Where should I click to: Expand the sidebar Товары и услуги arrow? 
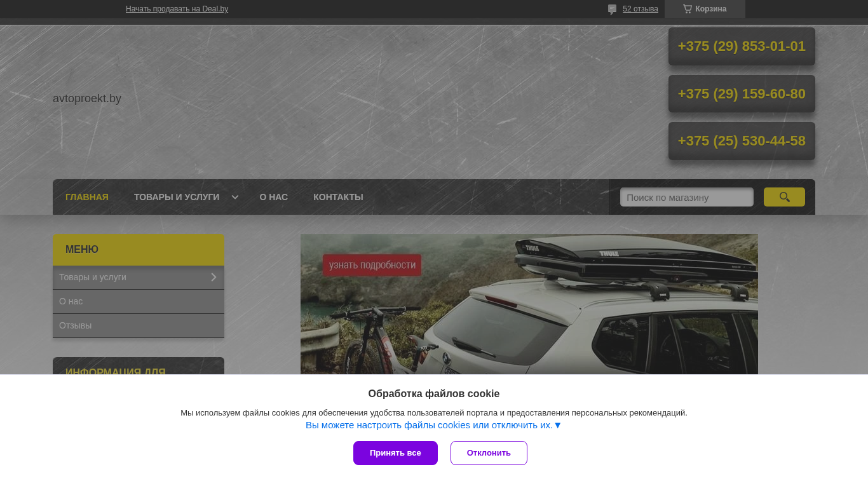click(214, 277)
